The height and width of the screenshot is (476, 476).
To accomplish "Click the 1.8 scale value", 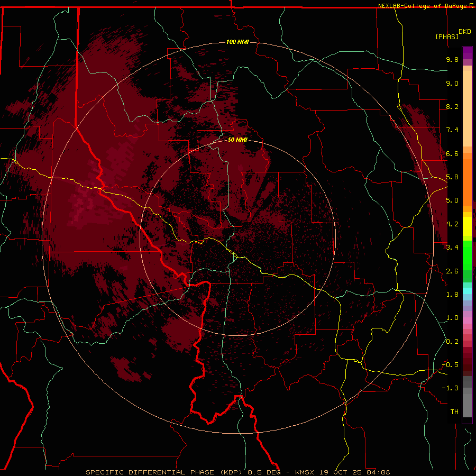I will [x=452, y=295].
